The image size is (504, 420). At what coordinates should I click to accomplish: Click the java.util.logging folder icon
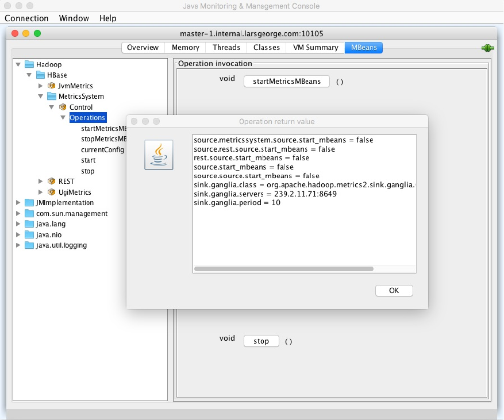[x=29, y=245]
